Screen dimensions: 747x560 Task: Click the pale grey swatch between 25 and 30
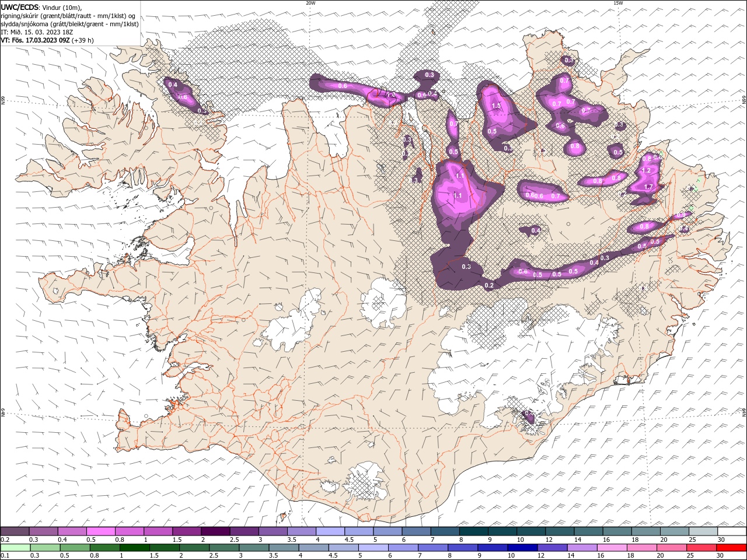(x=703, y=531)
